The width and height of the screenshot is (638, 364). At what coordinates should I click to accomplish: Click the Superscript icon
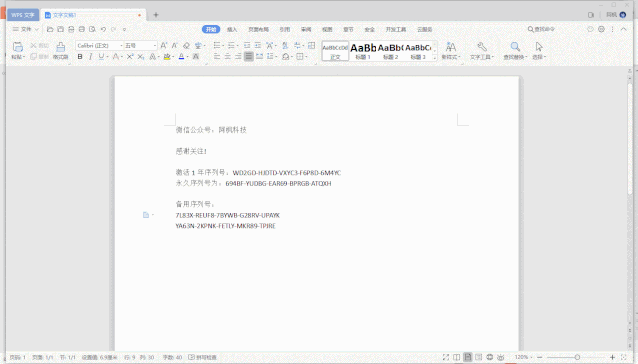[130, 57]
